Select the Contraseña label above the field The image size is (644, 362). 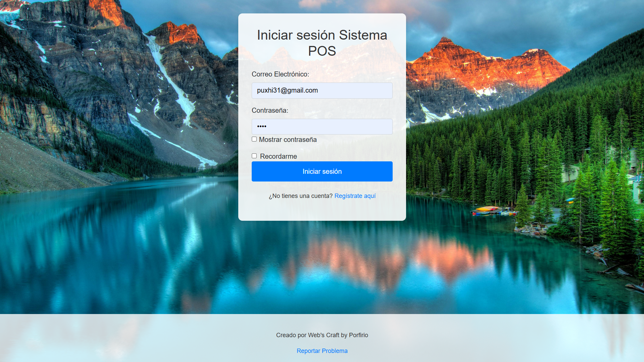click(x=270, y=110)
